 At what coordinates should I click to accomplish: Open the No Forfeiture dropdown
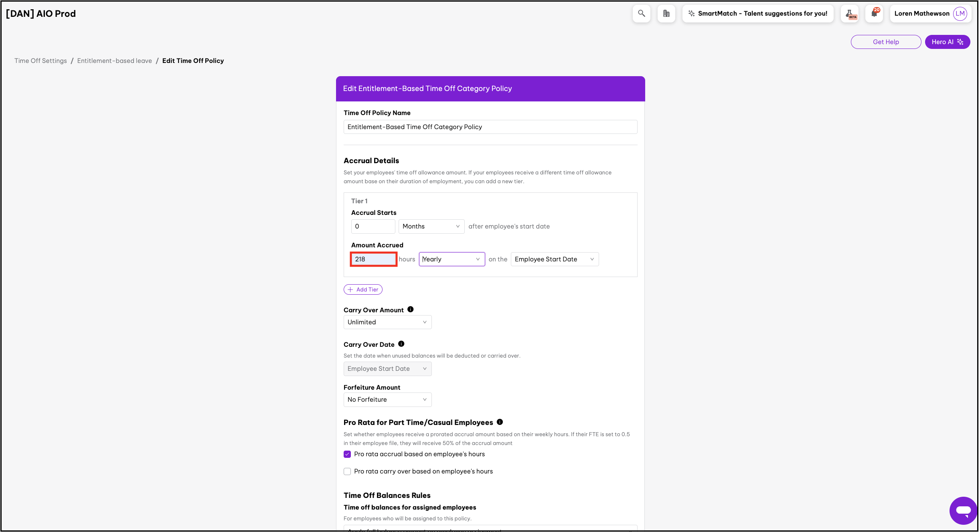(387, 400)
